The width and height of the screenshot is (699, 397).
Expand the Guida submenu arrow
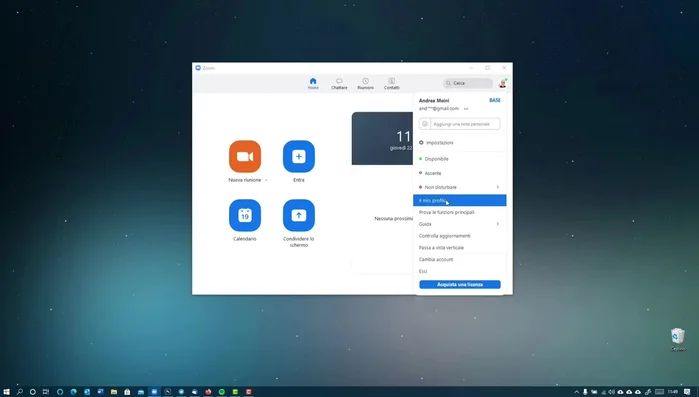(x=498, y=224)
